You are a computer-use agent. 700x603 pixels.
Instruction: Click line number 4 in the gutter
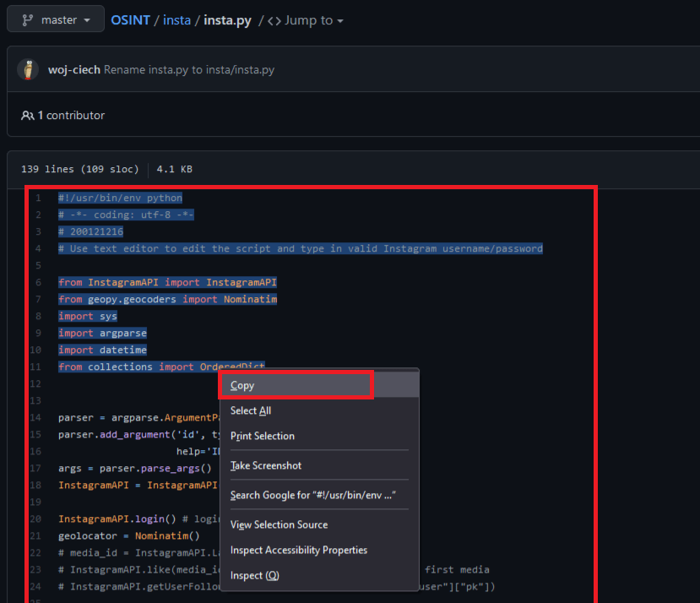(38, 249)
